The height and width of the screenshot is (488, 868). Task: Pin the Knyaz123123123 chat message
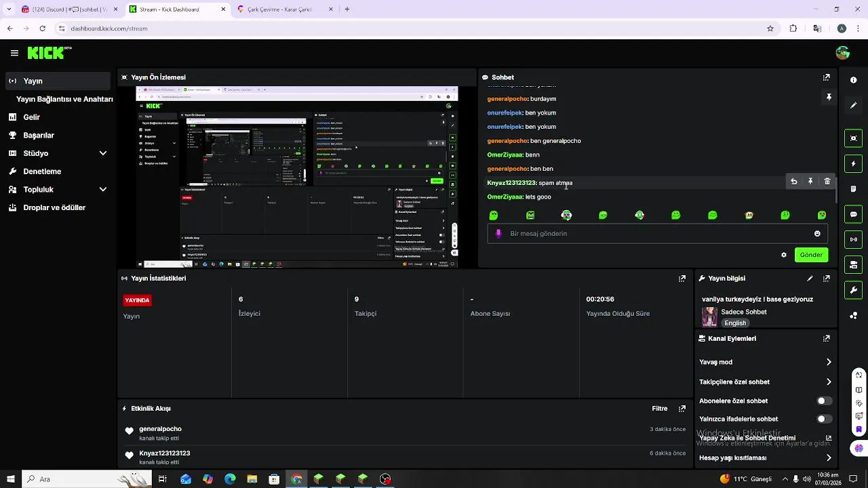[x=810, y=182]
